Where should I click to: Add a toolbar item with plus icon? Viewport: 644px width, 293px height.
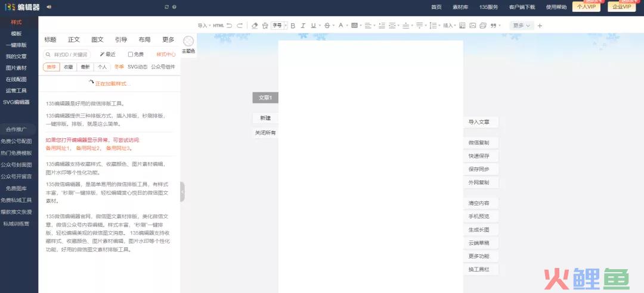tap(540, 26)
